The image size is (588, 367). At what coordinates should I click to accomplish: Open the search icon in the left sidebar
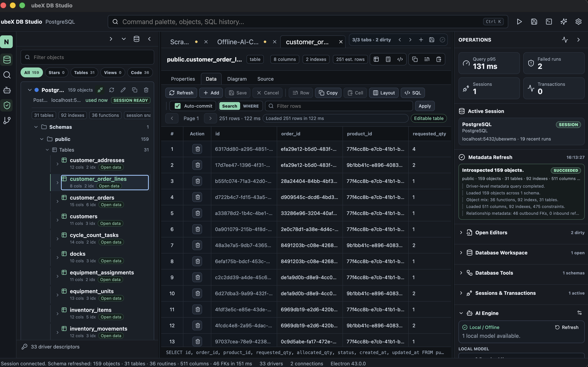pos(7,75)
